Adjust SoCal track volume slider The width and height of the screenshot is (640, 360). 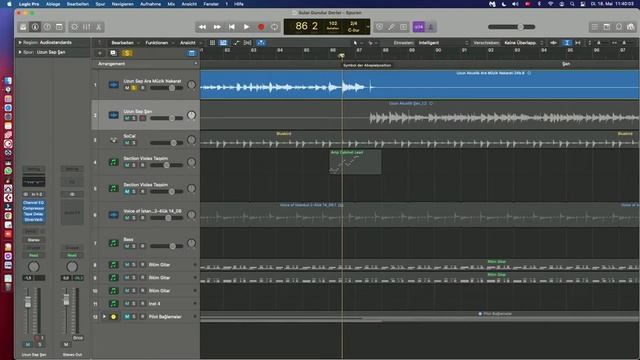point(167,143)
